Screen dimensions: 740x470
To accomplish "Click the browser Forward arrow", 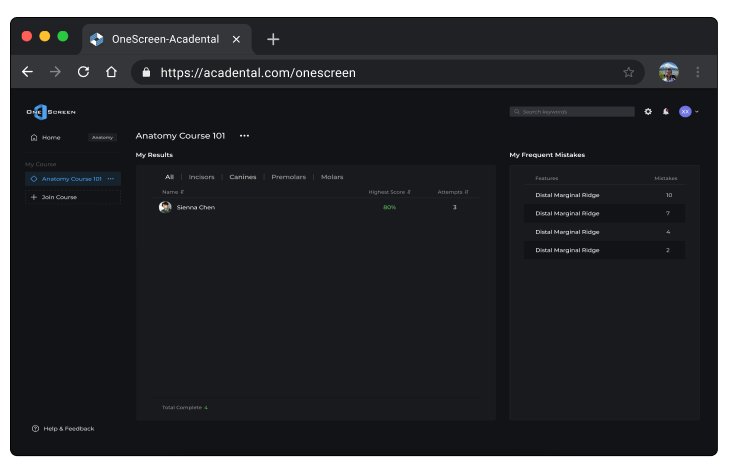I will click(55, 72).
